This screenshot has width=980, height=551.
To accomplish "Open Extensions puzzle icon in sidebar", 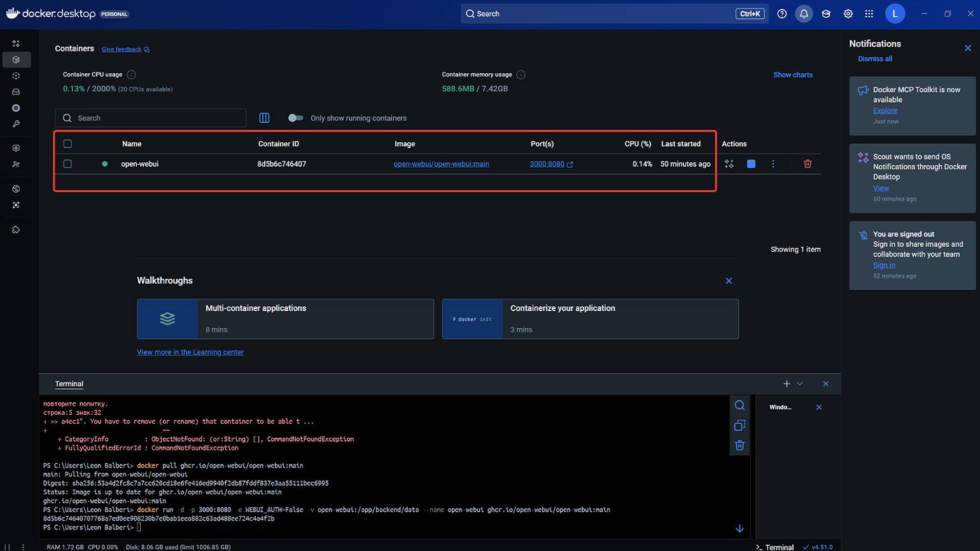I will pyautogui.click(x=16, y=230).
